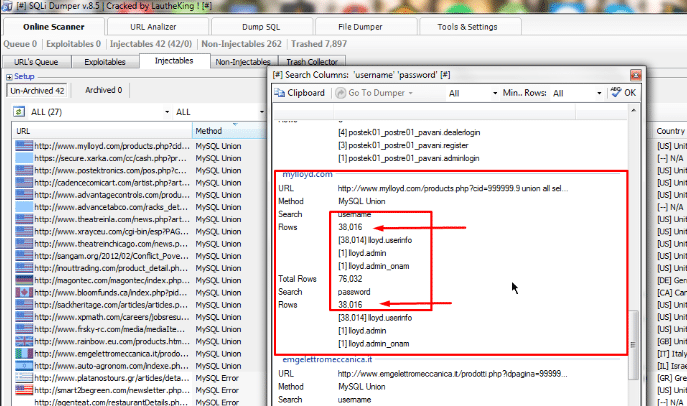Click the dialog vertical scrollbar thumb
Screen dimensions: 687x406
point(633,345)
